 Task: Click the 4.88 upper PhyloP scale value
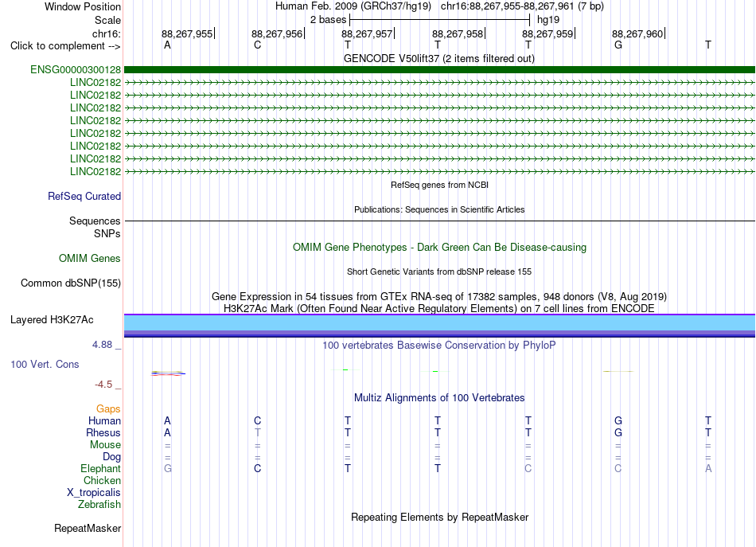pyautogui.click(x=102, y=345)
